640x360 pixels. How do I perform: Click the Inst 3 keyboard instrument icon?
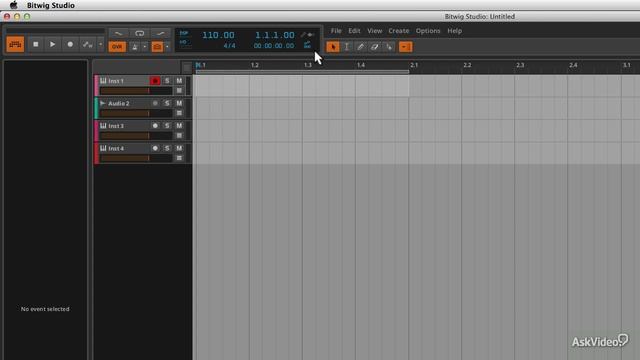pyautogui.click(x=103, y=125)
